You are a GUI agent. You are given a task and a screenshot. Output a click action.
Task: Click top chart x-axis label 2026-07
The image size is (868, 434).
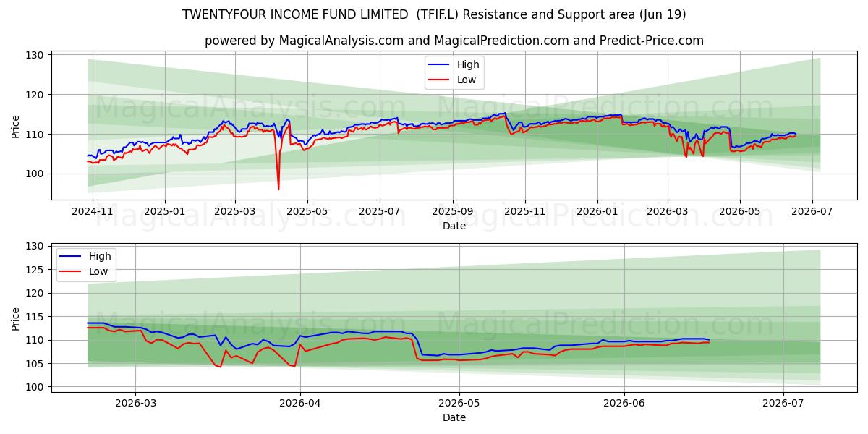coord(812,212)
